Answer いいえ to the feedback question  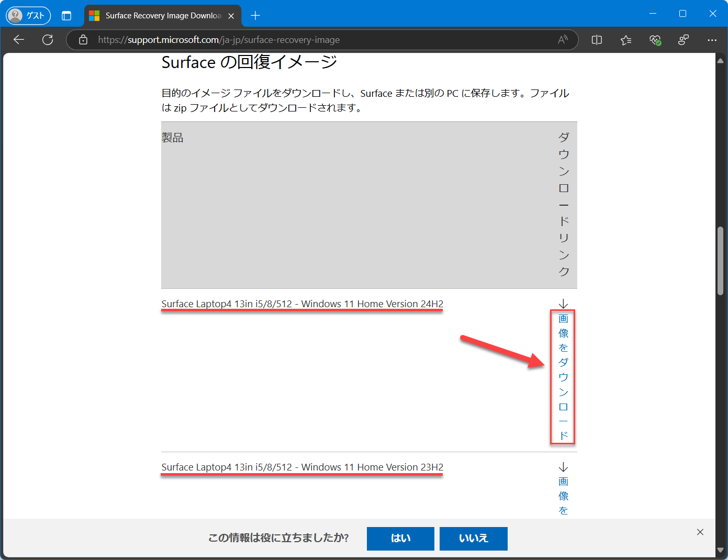point(474,539)
